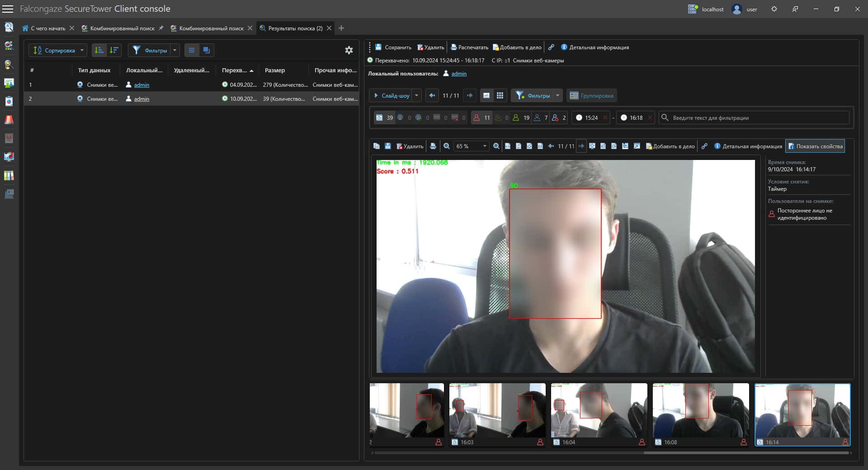Add a new tab with plus
Viewport: 868px width, 470px height.
(341, 28)
